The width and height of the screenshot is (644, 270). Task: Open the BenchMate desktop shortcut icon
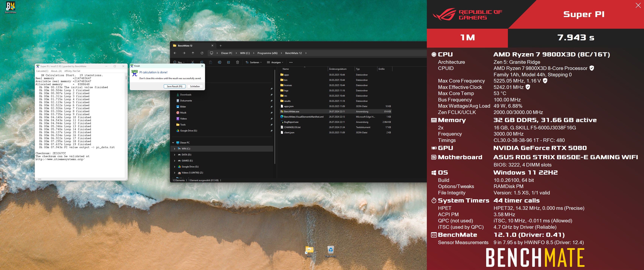10,7
